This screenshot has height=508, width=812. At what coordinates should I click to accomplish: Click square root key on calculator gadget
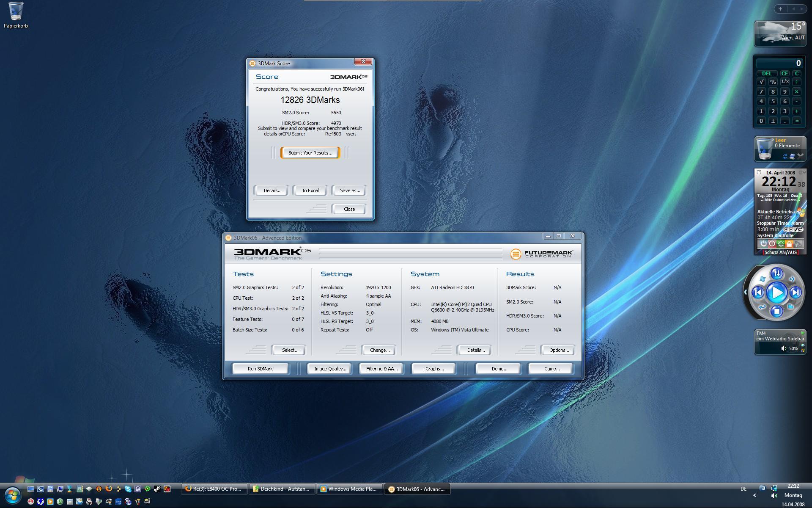click(761, 82)
